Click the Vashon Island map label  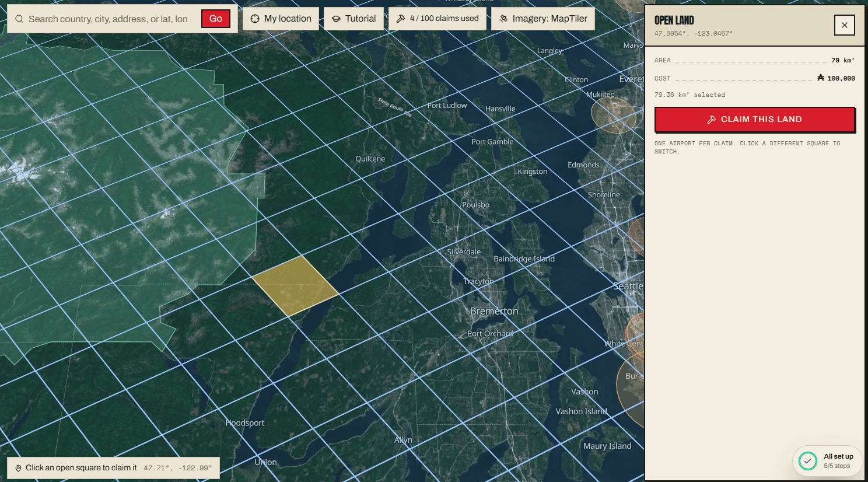point(581,411)
